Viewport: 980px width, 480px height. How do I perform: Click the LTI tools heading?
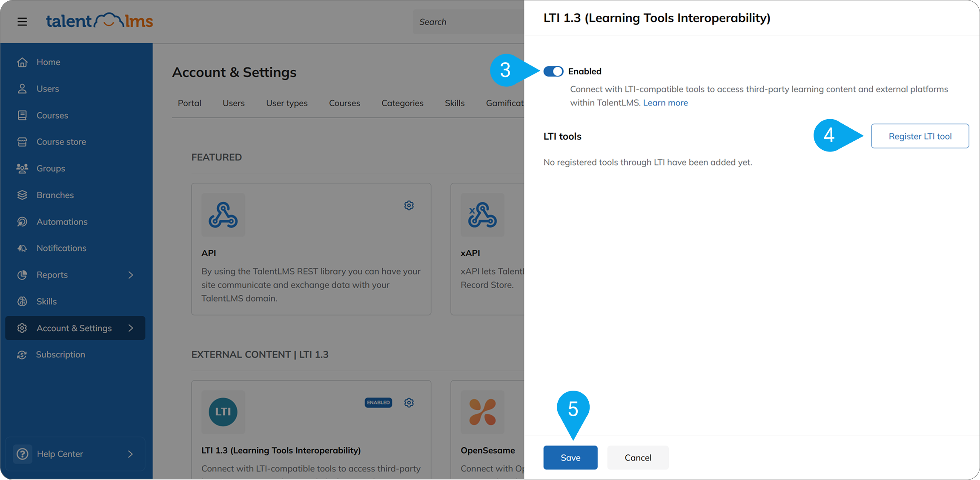pyautogui.click(x=562, y=136)
